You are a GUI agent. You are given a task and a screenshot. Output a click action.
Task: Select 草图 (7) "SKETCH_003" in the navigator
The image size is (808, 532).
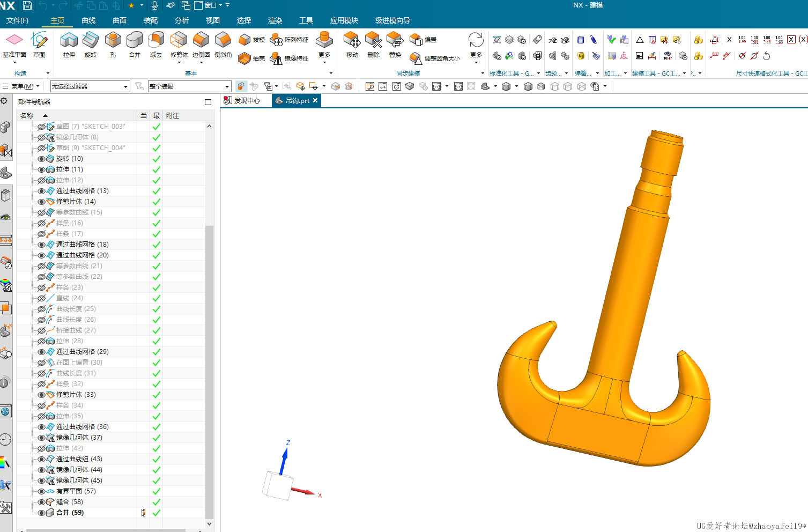91,127
